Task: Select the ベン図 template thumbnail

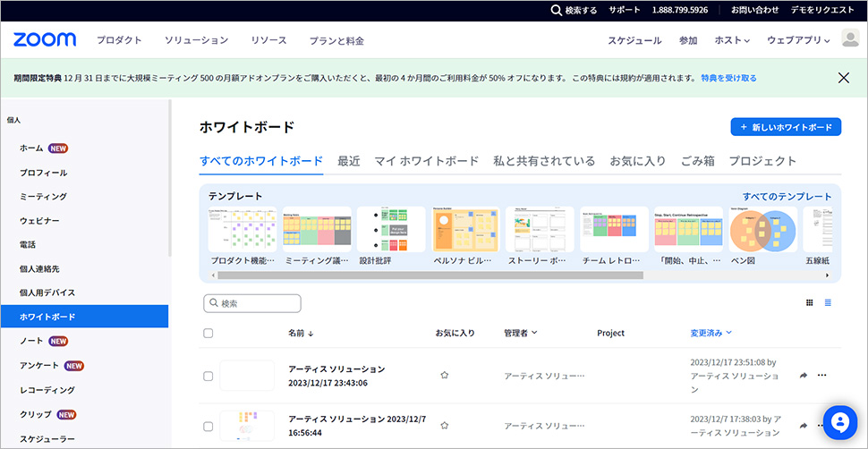Action: (x=762, y=229)
